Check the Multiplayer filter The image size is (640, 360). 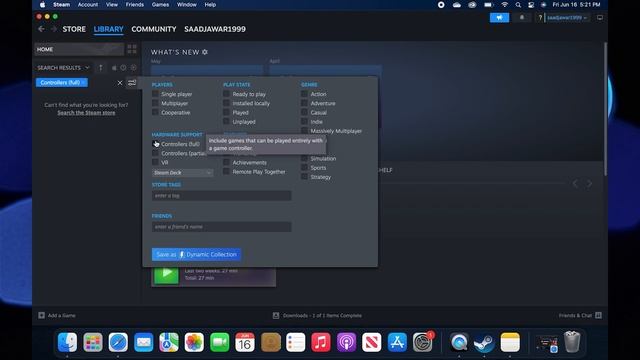click(x=155, y=103)
